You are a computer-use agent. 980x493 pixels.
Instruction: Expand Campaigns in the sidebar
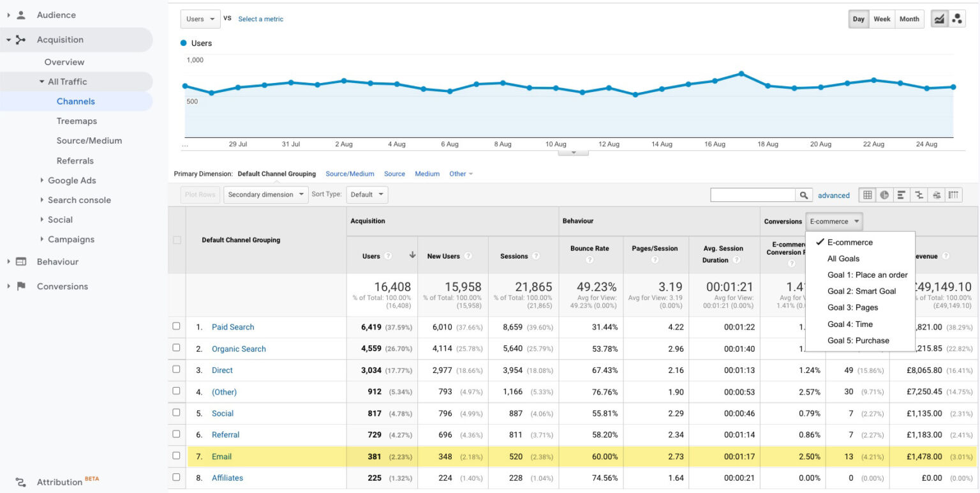(42, 239)
